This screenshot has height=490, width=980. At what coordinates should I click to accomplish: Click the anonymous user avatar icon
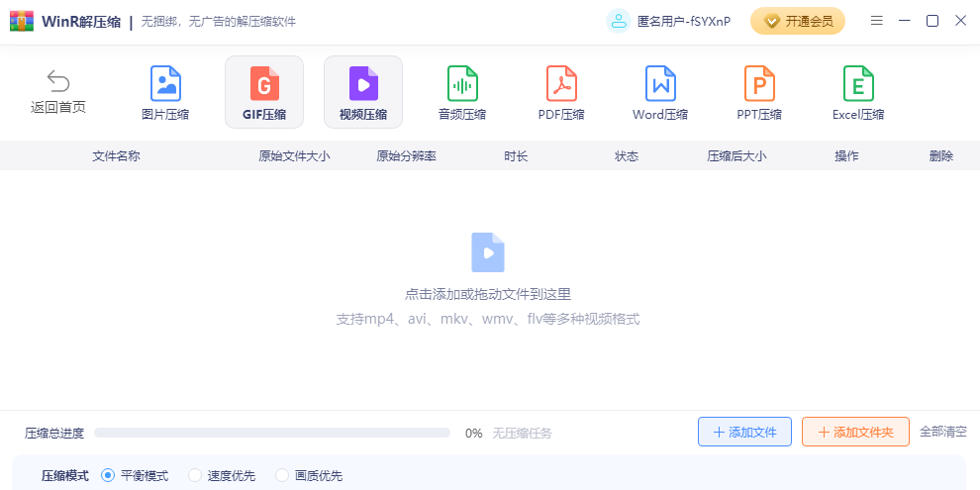pyautogui.click(x=619, y=21)
